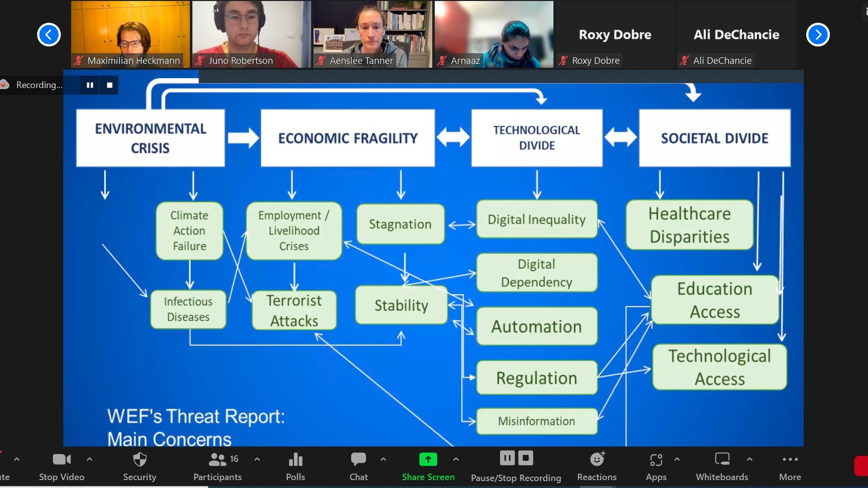Open the More menu

coord(790,460)
